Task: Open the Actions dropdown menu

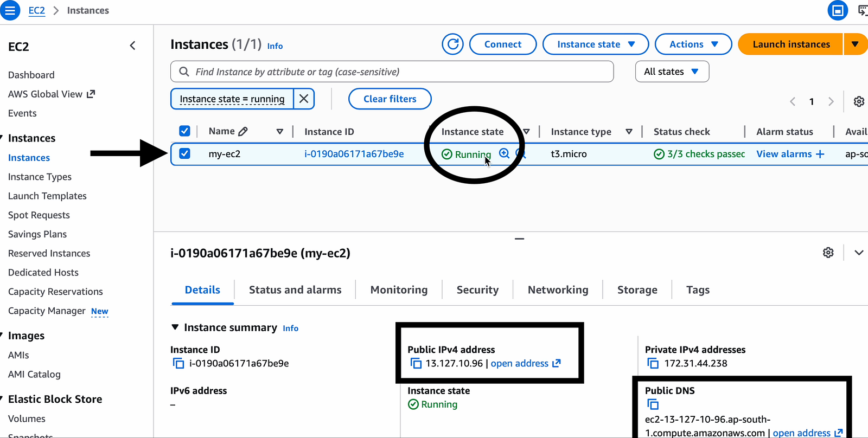Action: point(693,44)
